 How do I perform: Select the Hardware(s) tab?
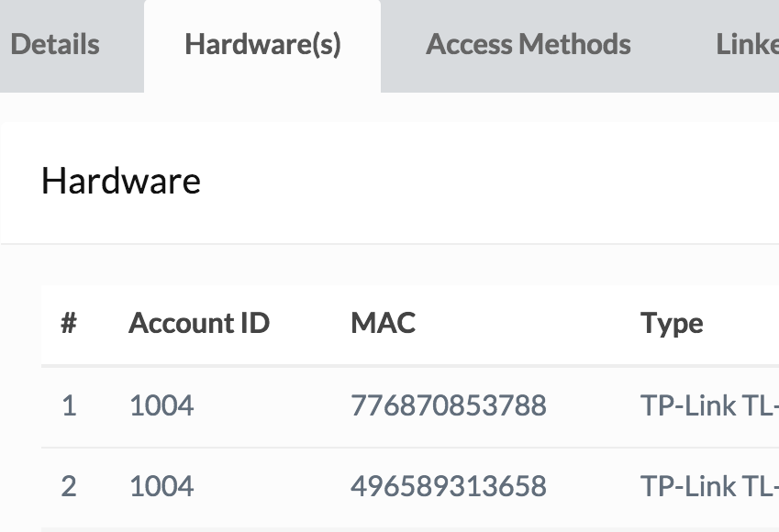[x=262, y=45]
